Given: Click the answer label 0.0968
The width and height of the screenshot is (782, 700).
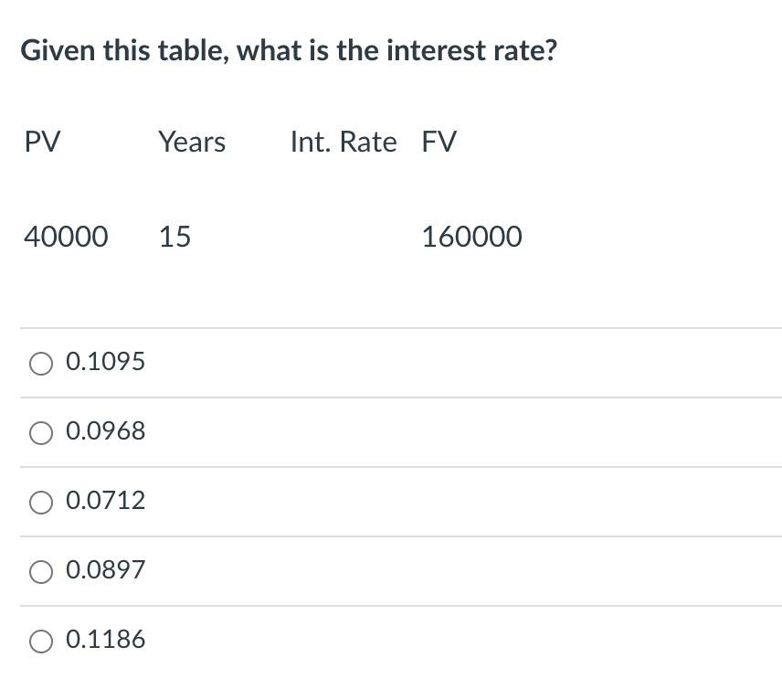Looking at the screenshot, I should coord(106,430).
